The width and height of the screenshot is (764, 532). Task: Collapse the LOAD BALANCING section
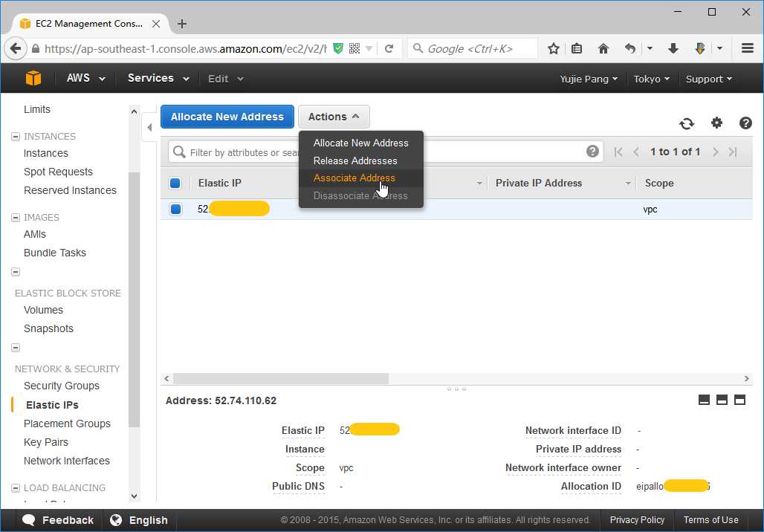(x=16, y=487)
